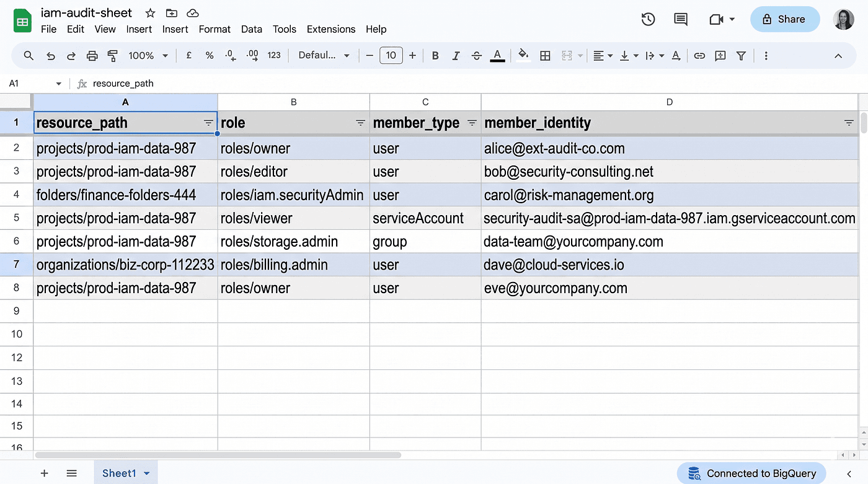The height and width of the screenshot is (484, 868).
Task: Toggle bold formatting
Action: click(x=435, y=56)
